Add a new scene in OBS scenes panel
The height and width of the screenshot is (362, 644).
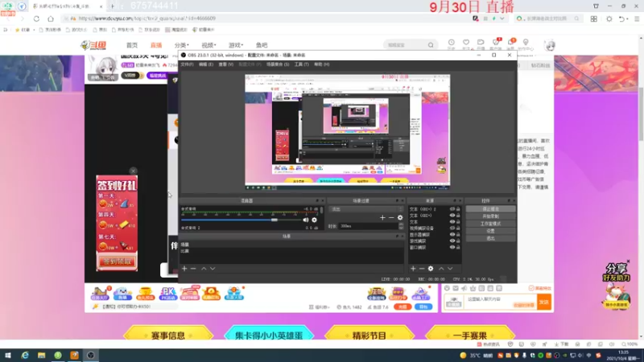[184, 269]
